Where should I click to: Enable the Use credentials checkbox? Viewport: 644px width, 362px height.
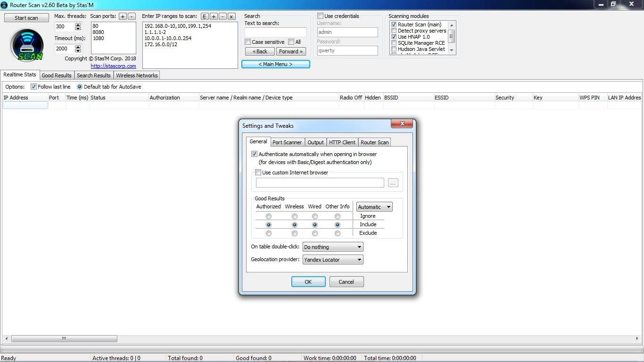tap(320, 16)
